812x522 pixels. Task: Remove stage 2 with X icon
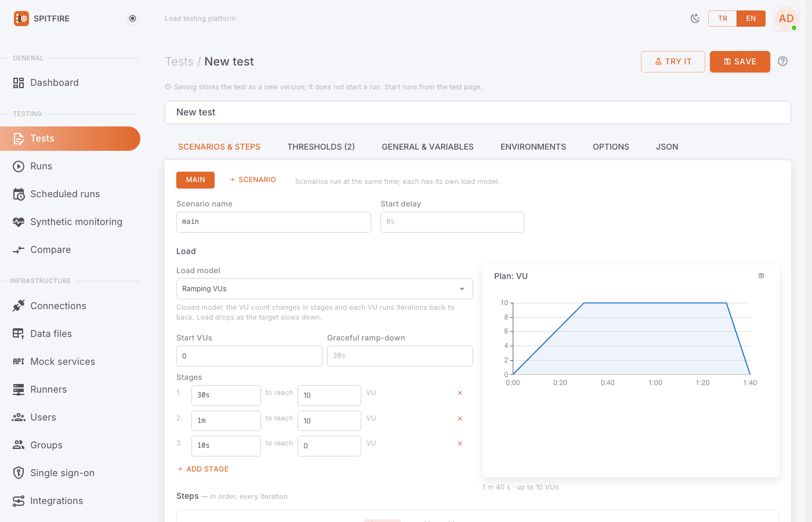(x=460, y=419)
